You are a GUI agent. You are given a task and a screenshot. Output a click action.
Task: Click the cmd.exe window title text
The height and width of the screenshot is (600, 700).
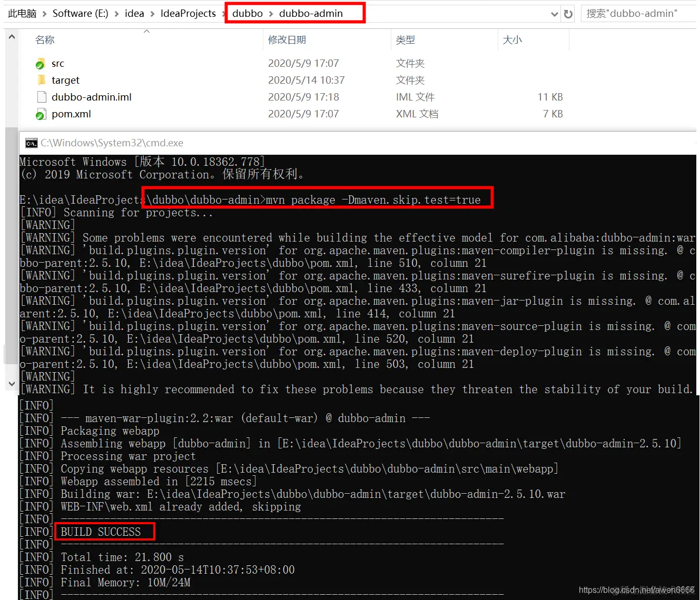112,143
